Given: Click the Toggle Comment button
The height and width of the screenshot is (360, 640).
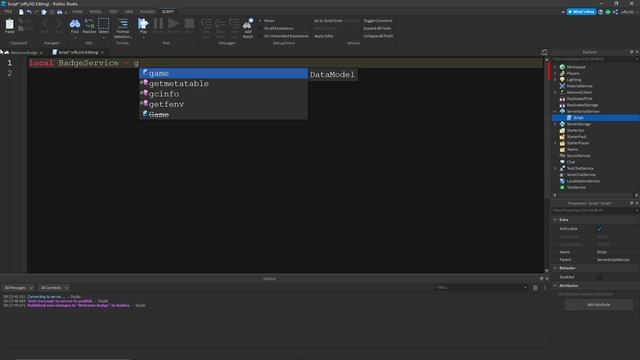Looking at the screenshot, I should click(x=378, y=20).
